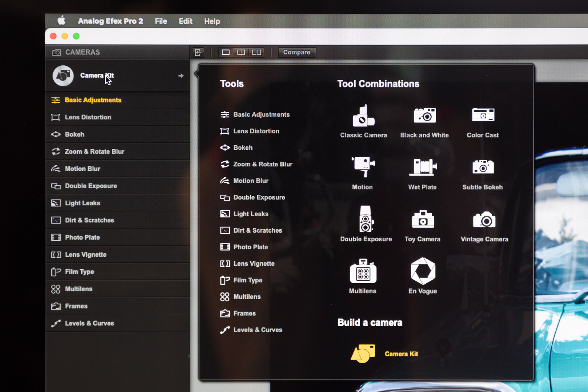Collapse the left panel using toolbar icon
The height and width of the screenshot is (392, 588).
[198, 53]
